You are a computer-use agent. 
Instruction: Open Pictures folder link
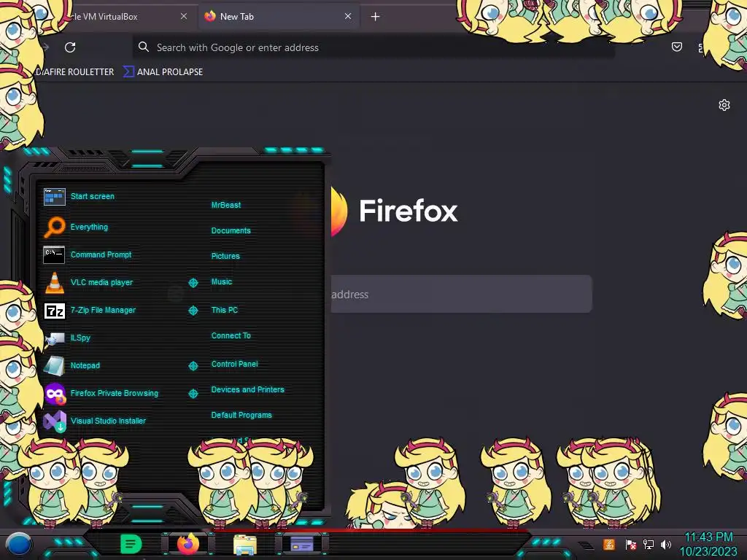click(x=225, y=256)
